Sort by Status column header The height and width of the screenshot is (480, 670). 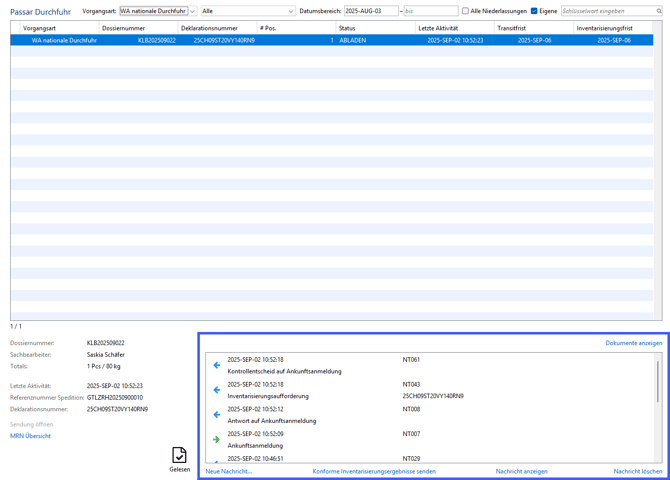point(347,28)
